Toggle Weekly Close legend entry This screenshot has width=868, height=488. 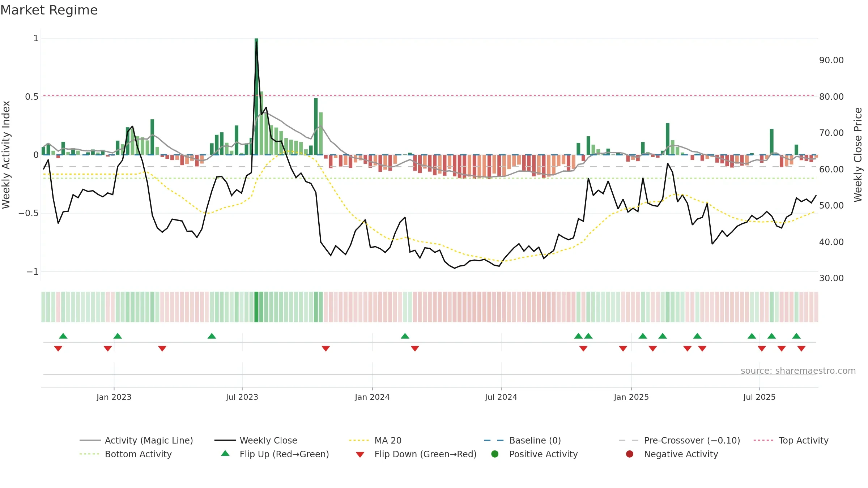[x=256, y=440]
